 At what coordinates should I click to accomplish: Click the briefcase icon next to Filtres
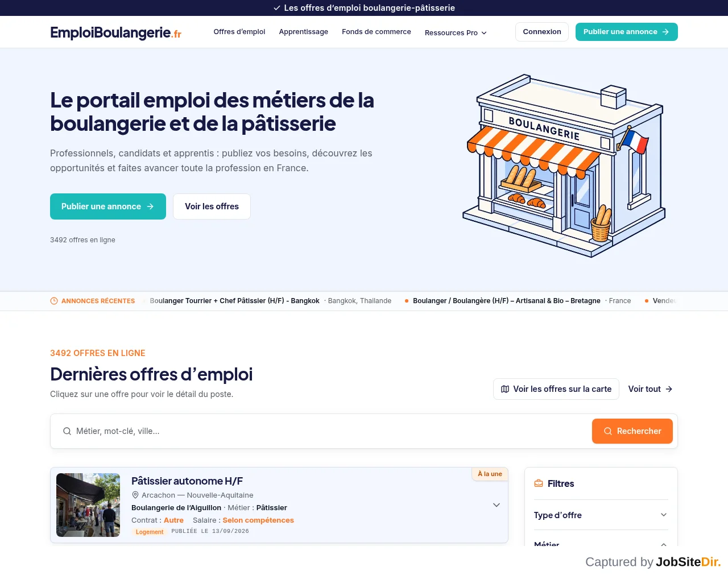pos(539,483)
